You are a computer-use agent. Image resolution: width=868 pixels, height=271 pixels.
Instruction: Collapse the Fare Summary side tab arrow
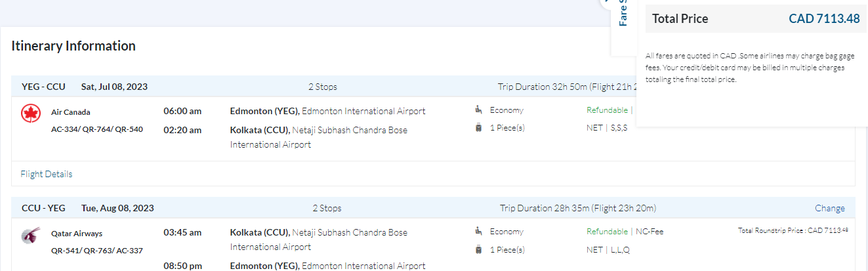[606, 3]
